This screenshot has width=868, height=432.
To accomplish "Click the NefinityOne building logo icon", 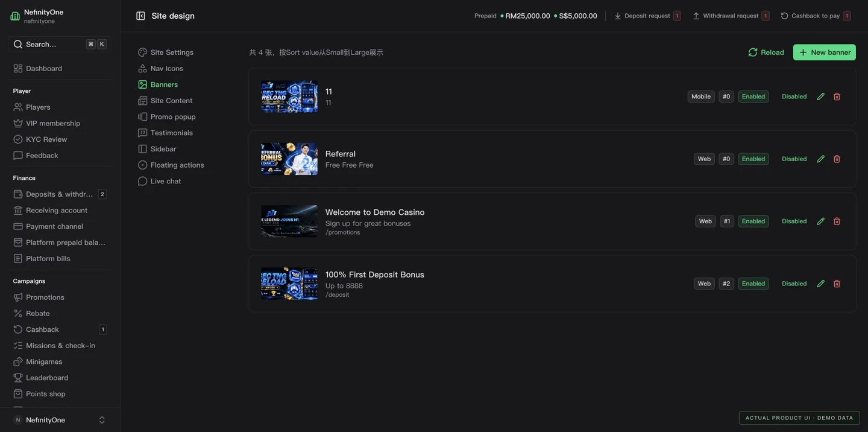I will click(15, 16).
